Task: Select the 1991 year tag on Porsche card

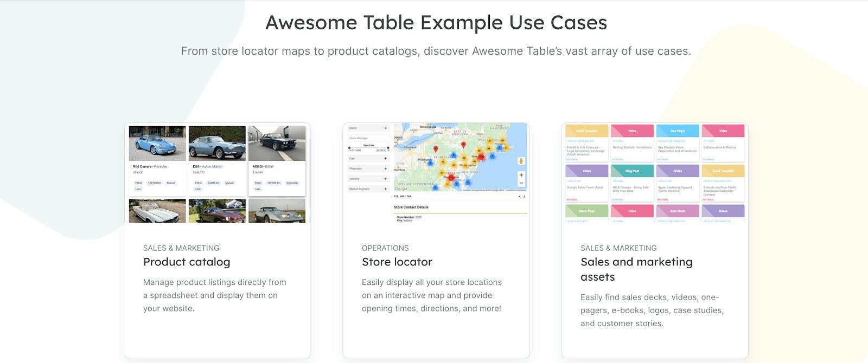Action: click(138, 190)
